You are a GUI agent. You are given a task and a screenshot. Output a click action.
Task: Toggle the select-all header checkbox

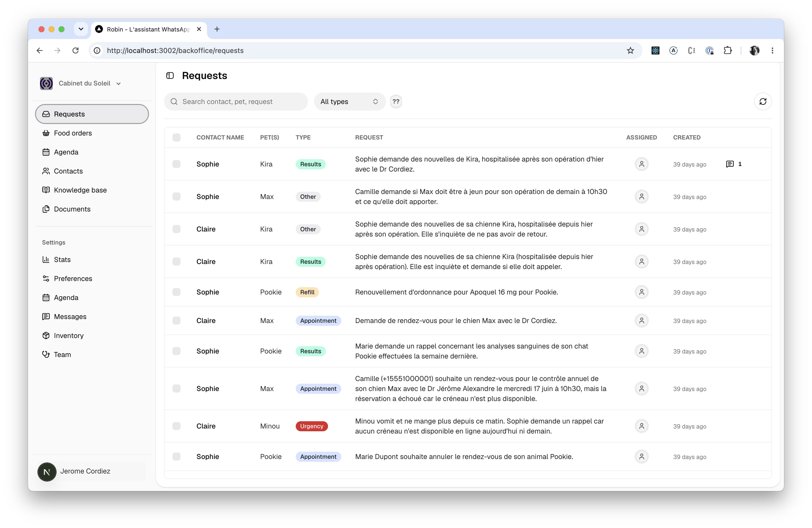click(x=176, y=137)
